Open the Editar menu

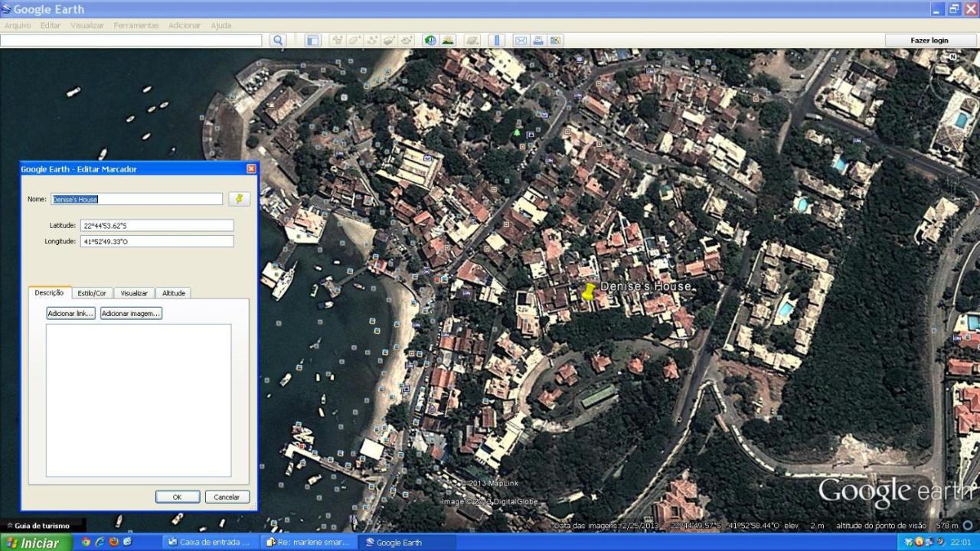click(51, 25)
